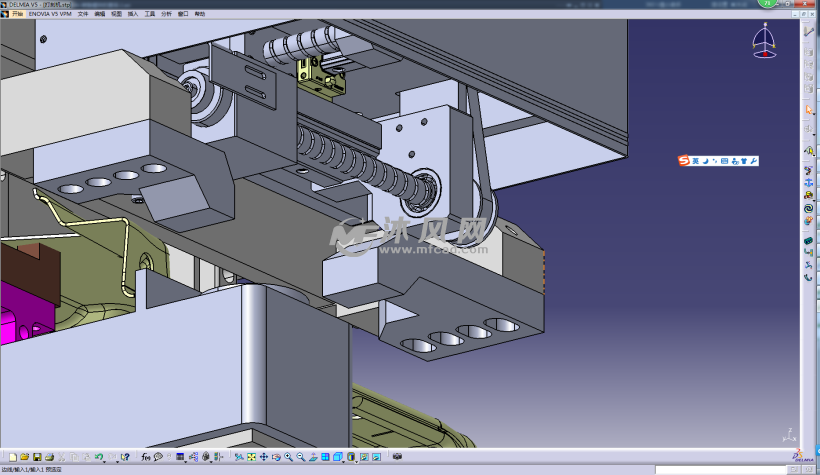Click the New document icon
820x475 pixels.
coord(13,457)
